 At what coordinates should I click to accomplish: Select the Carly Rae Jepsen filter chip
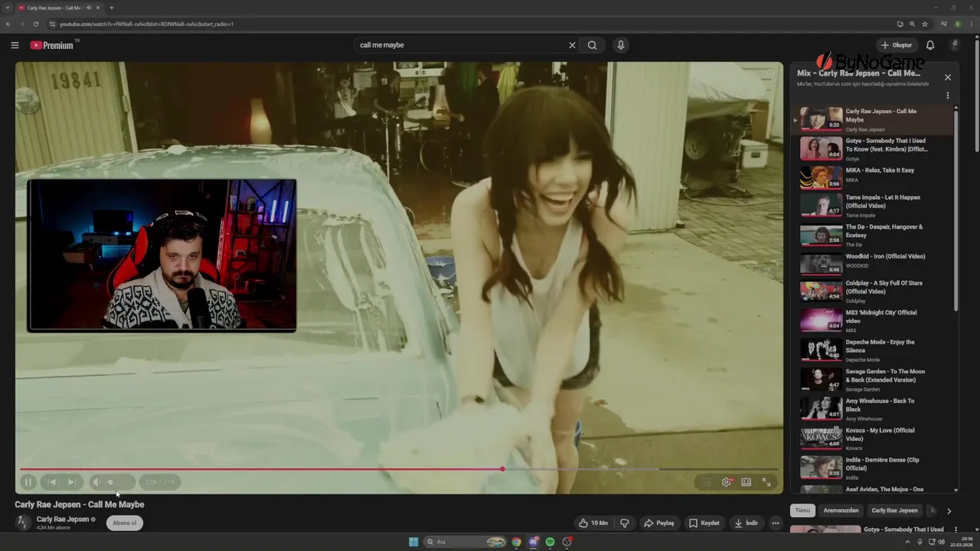tap(894, 510)
